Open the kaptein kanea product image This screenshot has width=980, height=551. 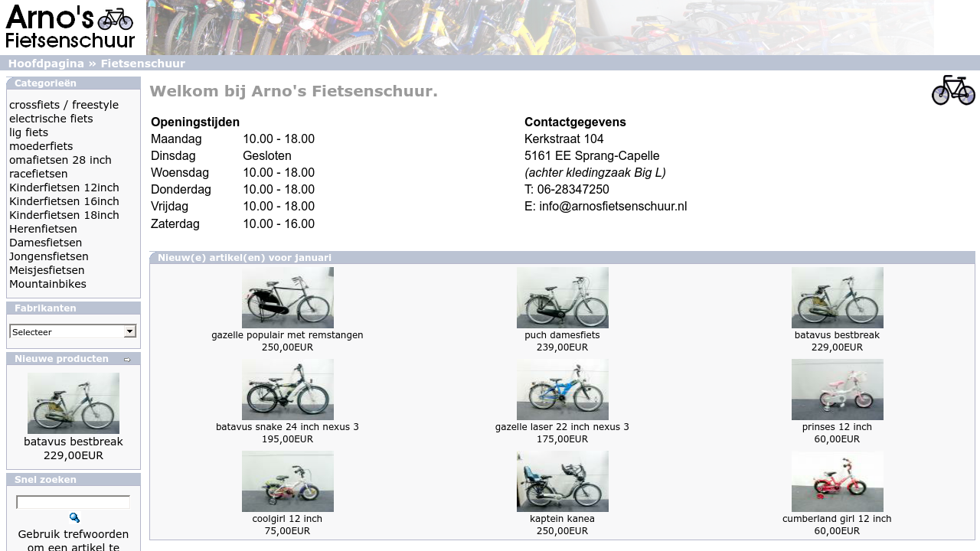pyautogui.click(x=562, y=481)
